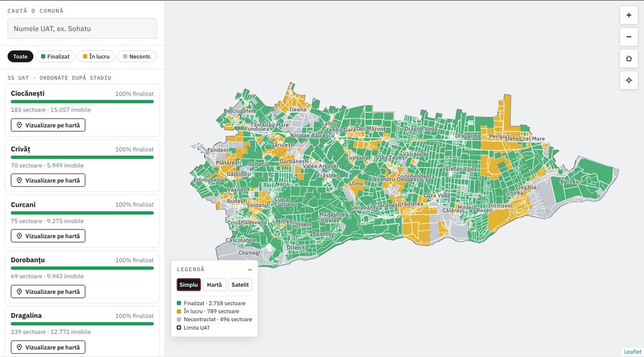Click '239 sectoare · 12.771 imobile' text

(x=51, y=332)
